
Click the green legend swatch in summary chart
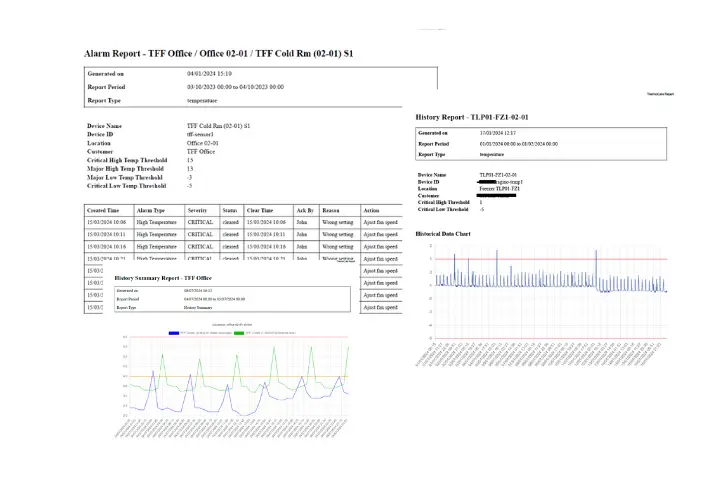238,332
